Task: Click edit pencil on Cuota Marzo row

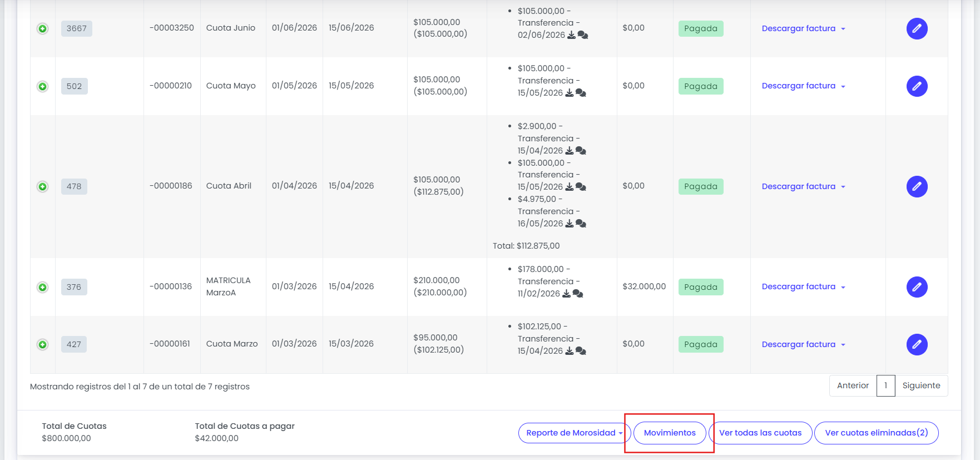Action: 917,344
